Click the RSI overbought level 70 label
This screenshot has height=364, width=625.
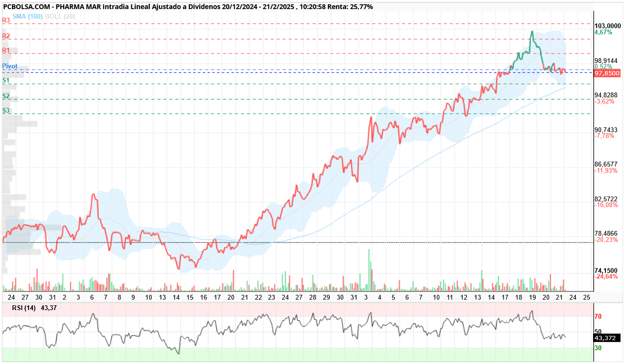pos(597,316)
